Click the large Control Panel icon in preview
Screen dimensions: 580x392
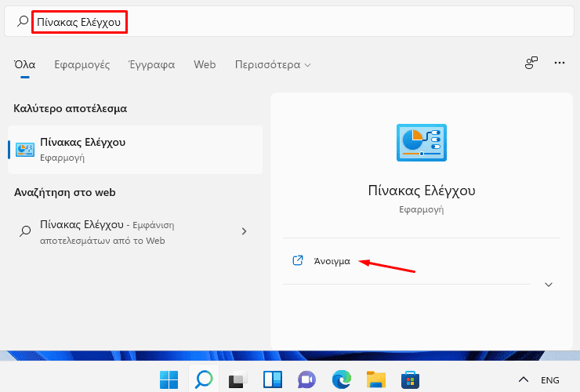[x=422, y=143]
